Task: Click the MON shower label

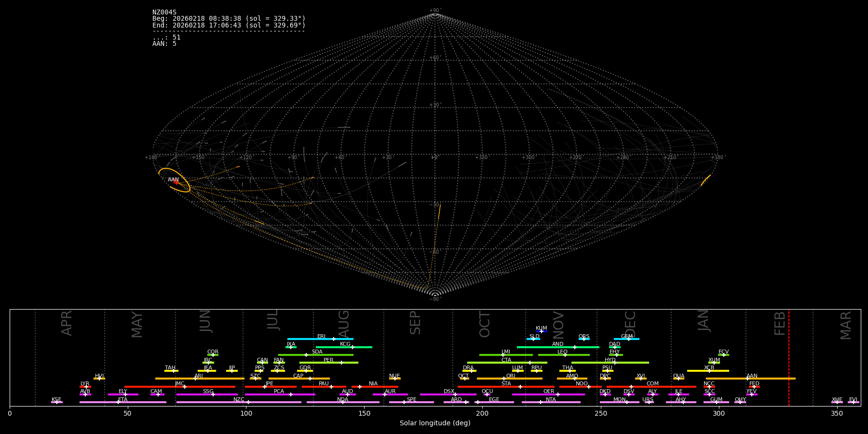Action: pyautogui.click(x=620, y=400)
